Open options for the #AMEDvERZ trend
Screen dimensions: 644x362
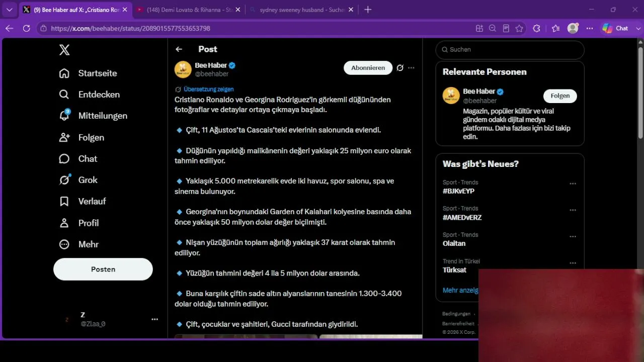click(573, 210)
